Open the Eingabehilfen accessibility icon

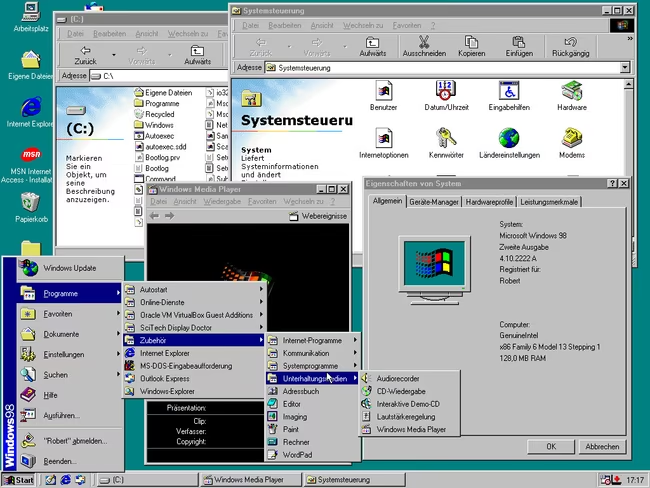[x=509, y=96]
